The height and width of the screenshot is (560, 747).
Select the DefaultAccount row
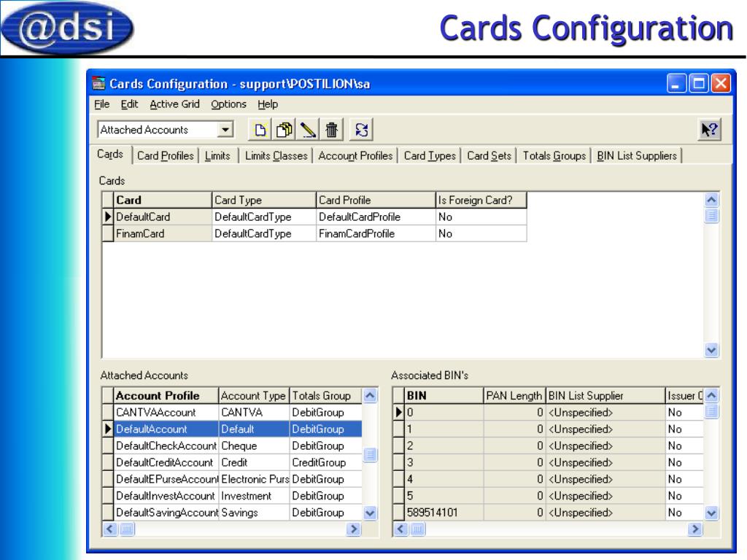click(233, 429)
